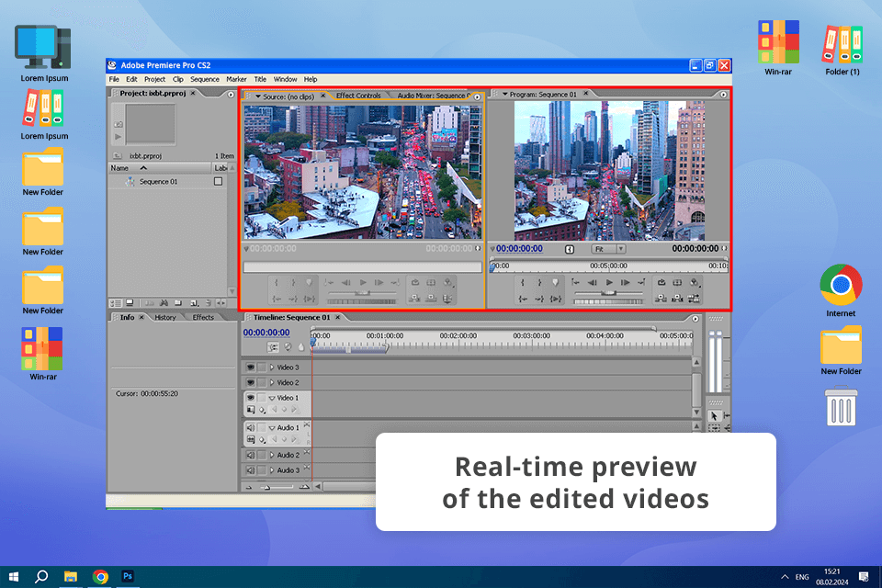The height and width of the screenshot is (588, 882).
Task: Open Program sequence dropdown menu
Action: [504, 95]
